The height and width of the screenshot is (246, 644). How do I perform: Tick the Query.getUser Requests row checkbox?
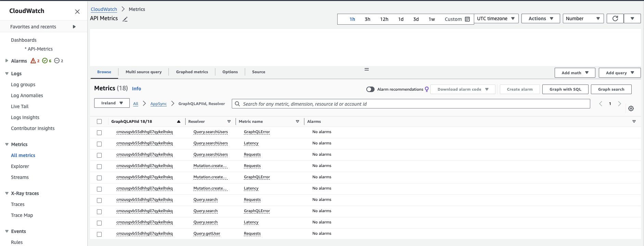[99, 234]
